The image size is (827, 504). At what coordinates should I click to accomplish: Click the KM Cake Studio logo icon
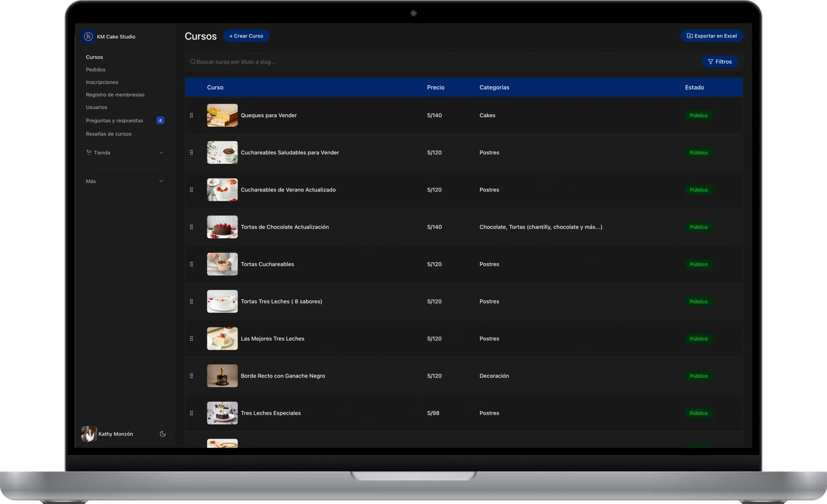pos(88,36)
